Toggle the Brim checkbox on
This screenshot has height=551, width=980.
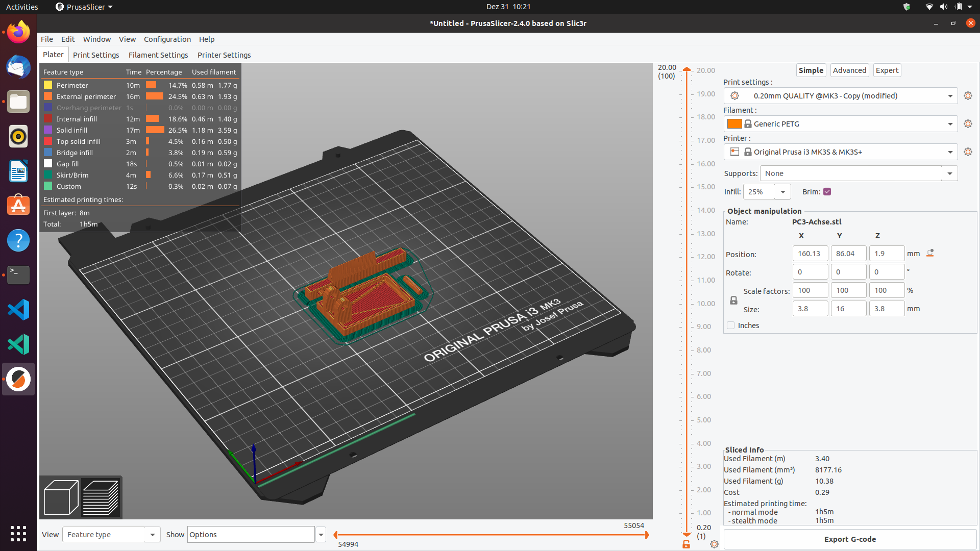click(x=827, y=191)
